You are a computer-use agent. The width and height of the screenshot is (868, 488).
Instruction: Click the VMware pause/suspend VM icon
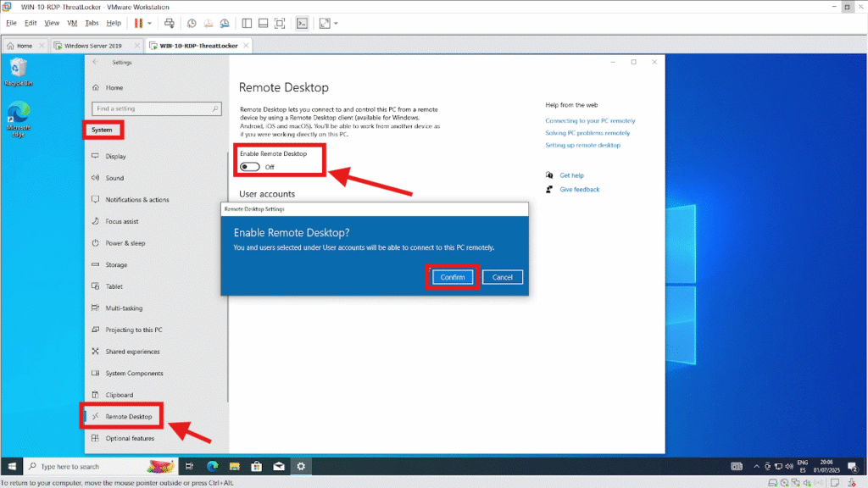point(138,23)
